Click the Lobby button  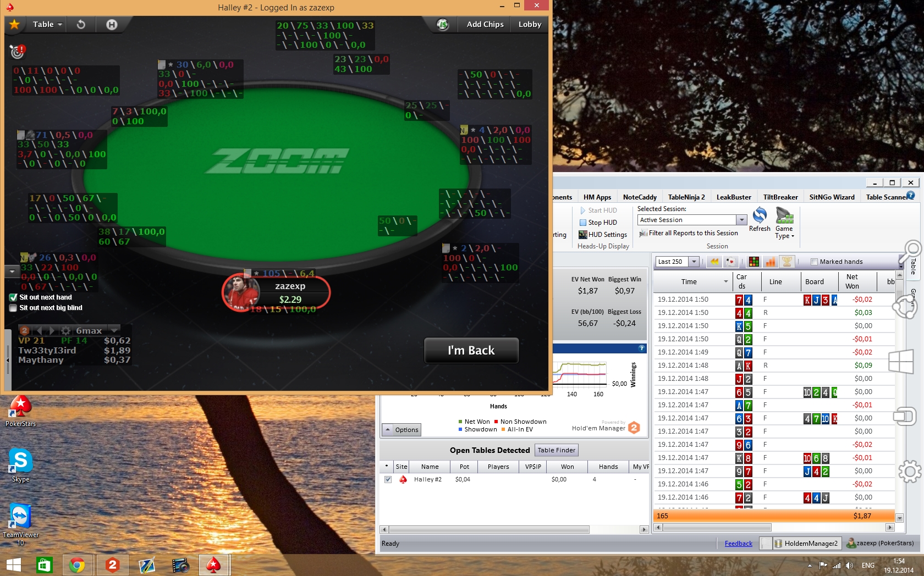[x=530, y=24]
